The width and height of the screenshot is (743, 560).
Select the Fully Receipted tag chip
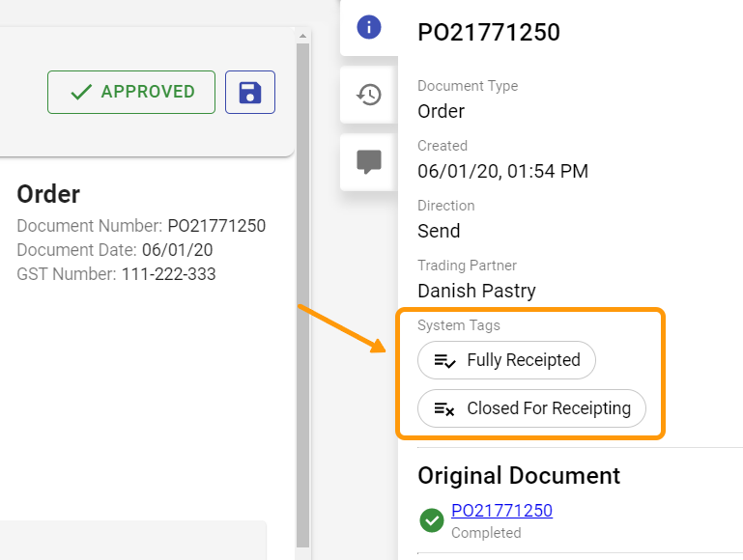click(x=506, y=360)
